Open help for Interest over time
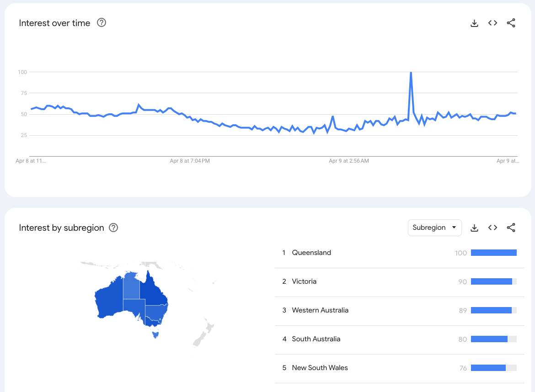Screen dimensions: 535x392 [x=102, y=23]
